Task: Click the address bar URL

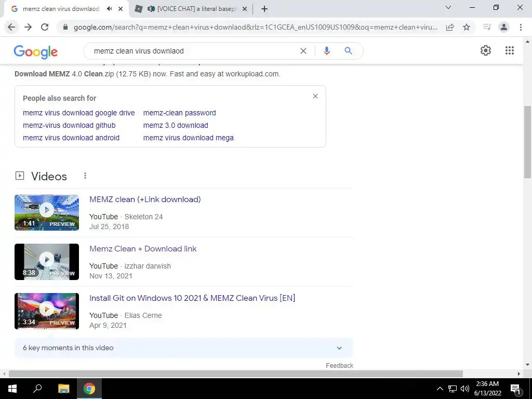Action: (255, 27)
